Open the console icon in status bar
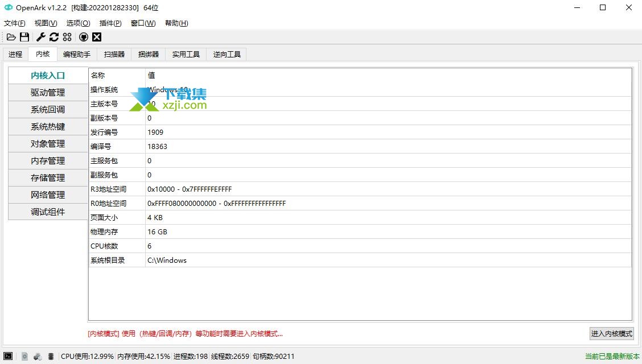 click(x=8, y=356)
